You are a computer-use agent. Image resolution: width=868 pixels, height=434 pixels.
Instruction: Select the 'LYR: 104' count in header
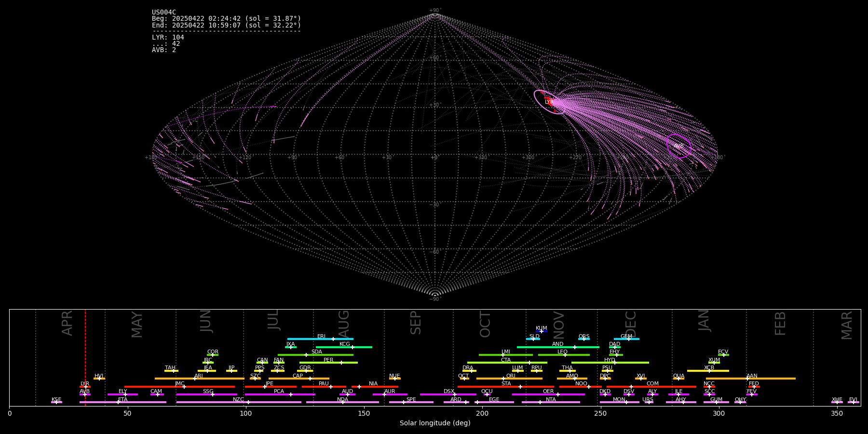[168, 38]
